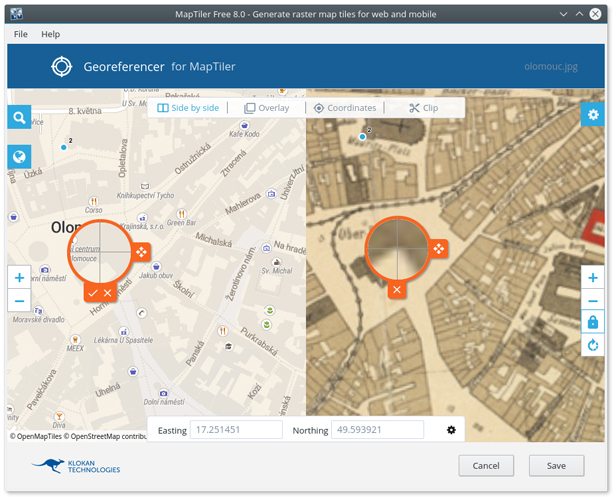Click the Corso restaurant marker
The image size is (616, 500).
pos(94,201)
